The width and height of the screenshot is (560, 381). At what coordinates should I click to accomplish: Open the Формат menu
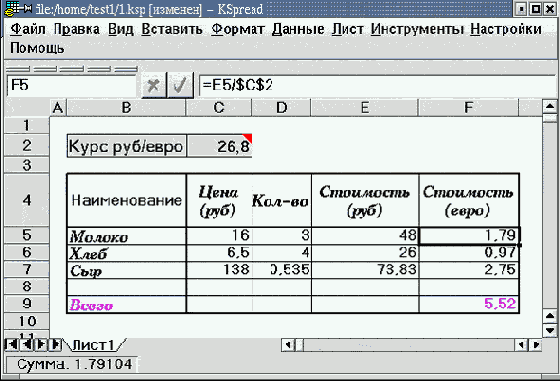pos(238,29)
